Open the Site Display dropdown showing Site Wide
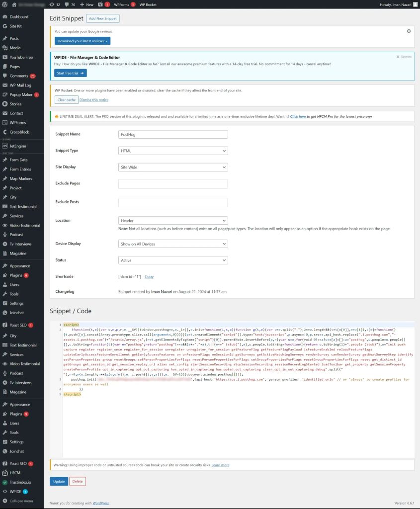 pyautogui.click(x=173, y=167)
